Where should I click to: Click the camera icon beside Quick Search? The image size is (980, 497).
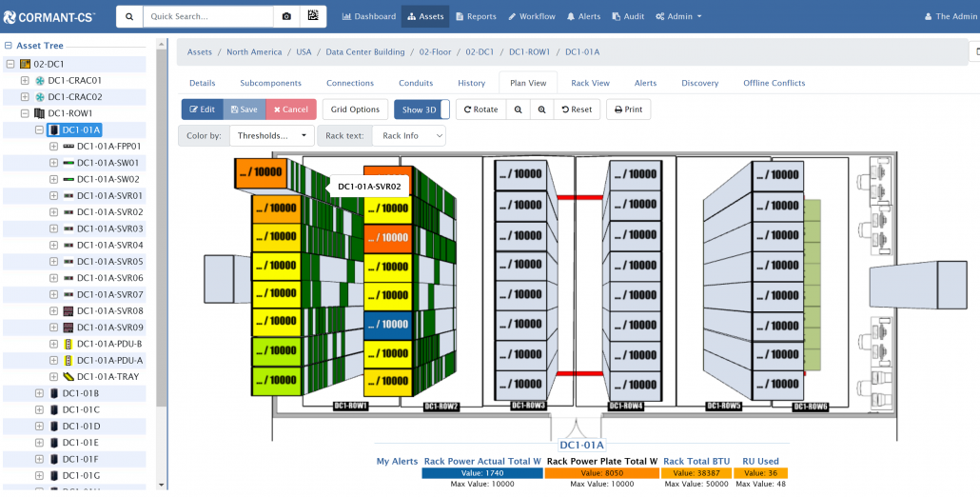286,16
